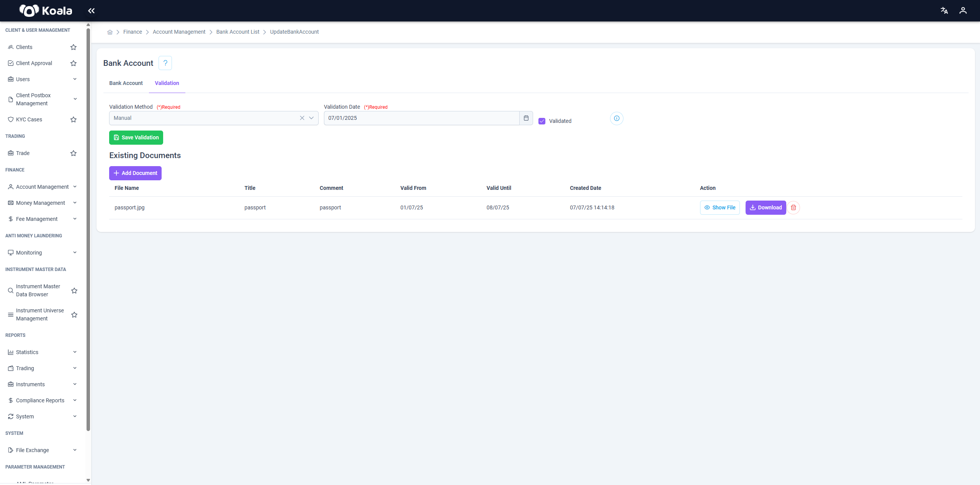The image size is (980, 485).
Task: Favorite Client Approval with its star
Action: tap(74, 63)
